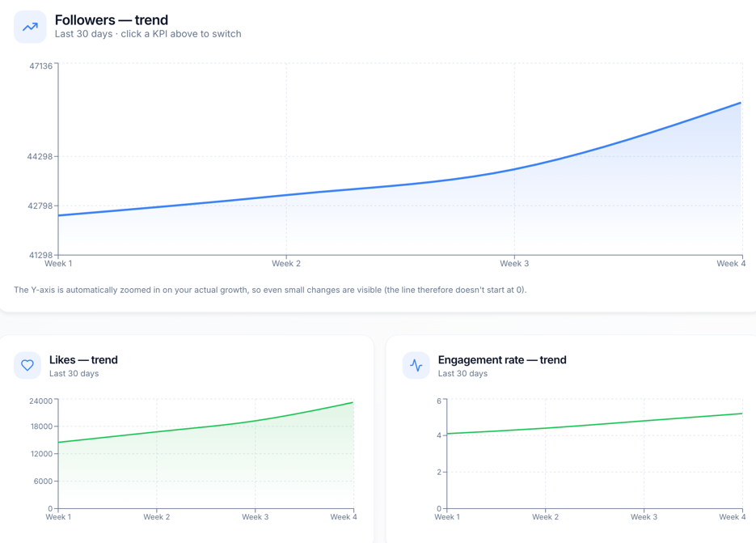The width and height of the screenshot is (756, 543).
Task: Click the "Likes — trend" heading
Action: pyautogui.click(x=83, y=360)
